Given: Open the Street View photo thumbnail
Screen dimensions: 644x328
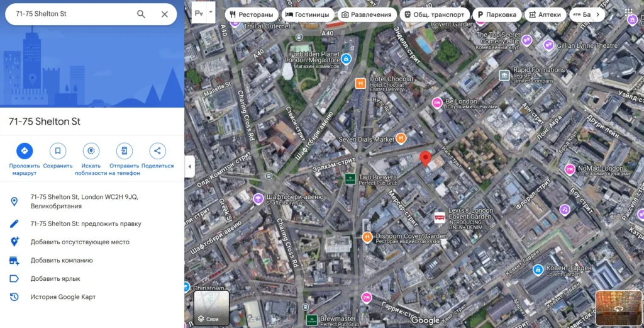Looking at the screenshot, I should pos(618,308).
